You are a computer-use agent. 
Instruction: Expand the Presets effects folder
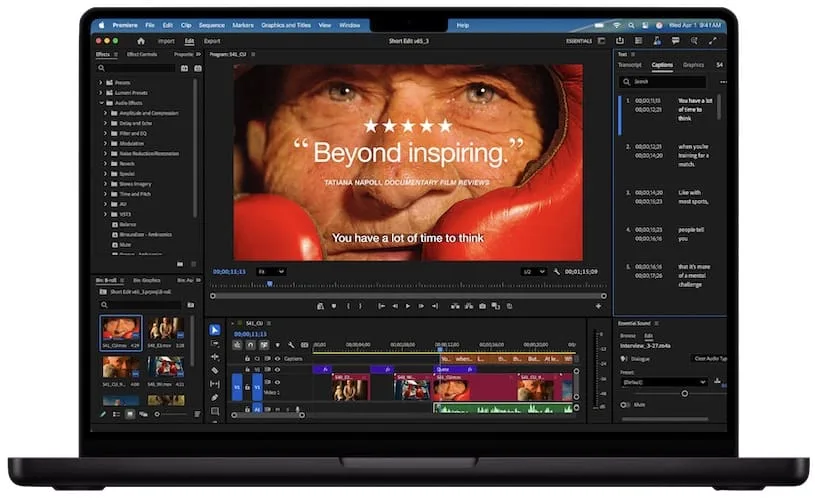[x=101, y=83]
